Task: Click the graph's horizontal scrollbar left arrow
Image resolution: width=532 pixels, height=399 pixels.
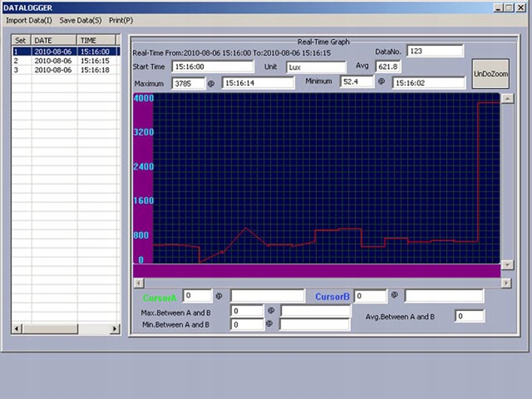Action: [138, 283]
